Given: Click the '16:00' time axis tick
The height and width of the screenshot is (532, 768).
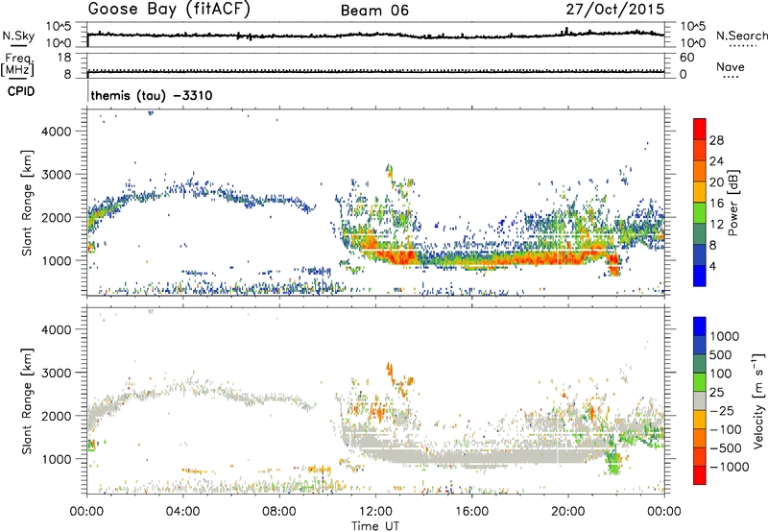Looking at the screenshot, I should tap(471, 512).
